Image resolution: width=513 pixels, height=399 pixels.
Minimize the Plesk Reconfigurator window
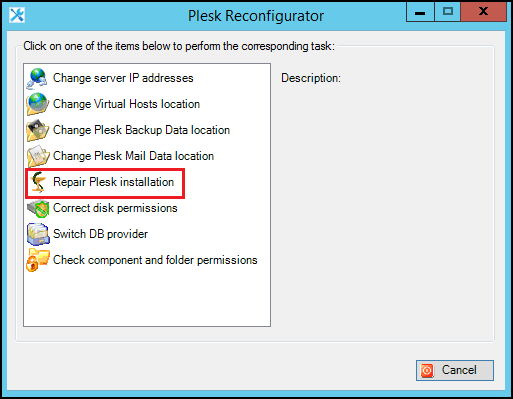pos(420,12)
